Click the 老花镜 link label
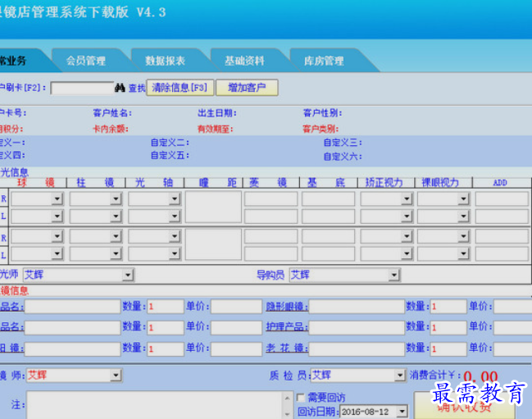The height and width of the screenshot is (419, 532). (x=287, y=348)
